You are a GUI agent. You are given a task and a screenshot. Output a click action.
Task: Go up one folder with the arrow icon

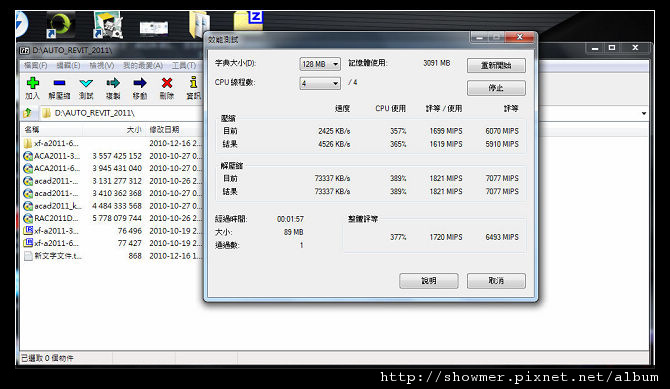tap(28, 113)
